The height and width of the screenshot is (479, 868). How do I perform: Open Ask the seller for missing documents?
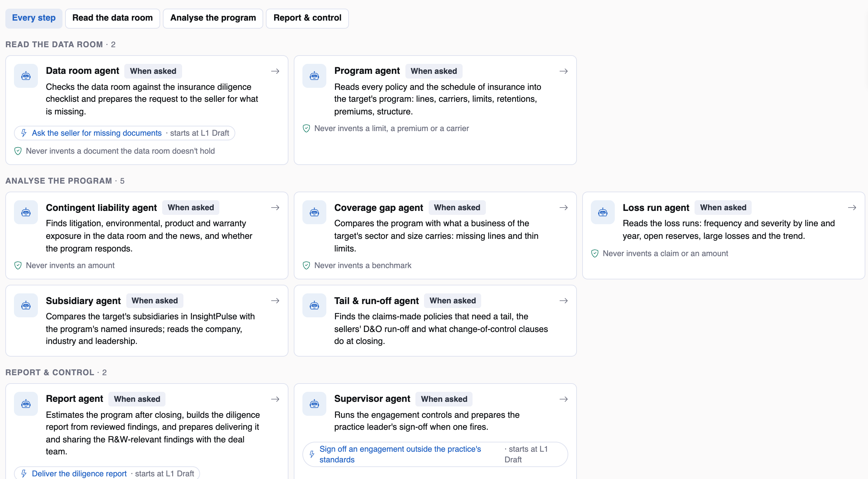click(124, 133)
